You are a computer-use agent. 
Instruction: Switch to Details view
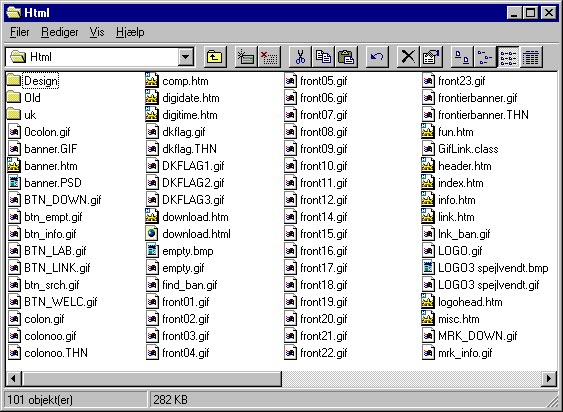pyautogui.click(x=531, y=57)
